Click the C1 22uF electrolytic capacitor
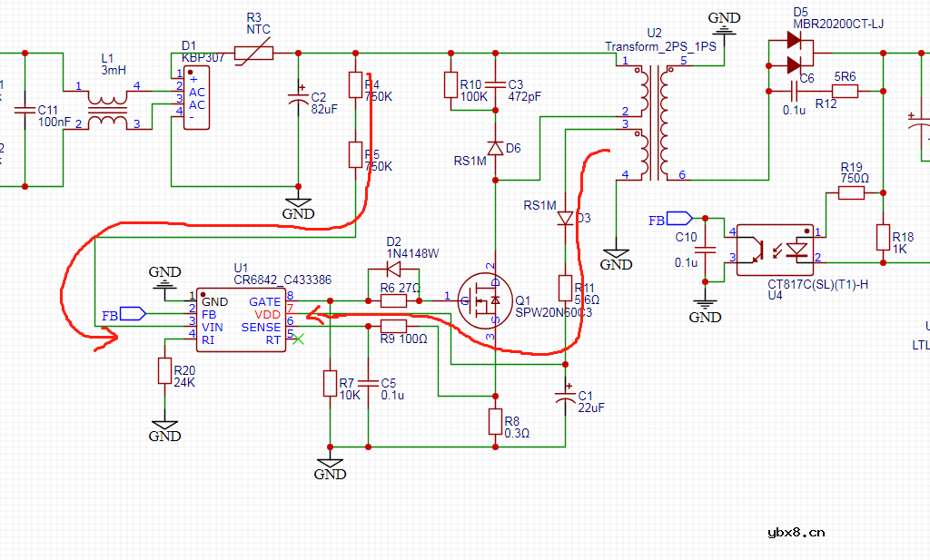Screen dimensions: 930x560 pyautogui.click(x=565, y=398)
